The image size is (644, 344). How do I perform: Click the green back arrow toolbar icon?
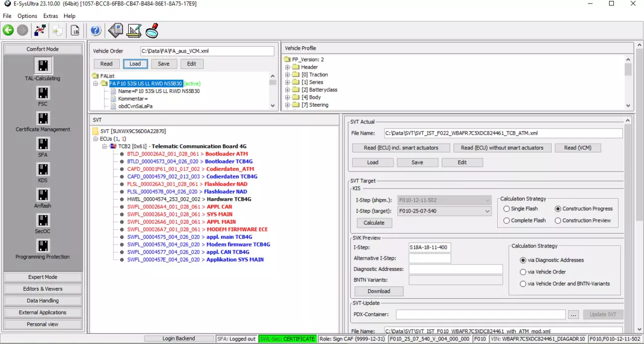click(x=8, y=30)
